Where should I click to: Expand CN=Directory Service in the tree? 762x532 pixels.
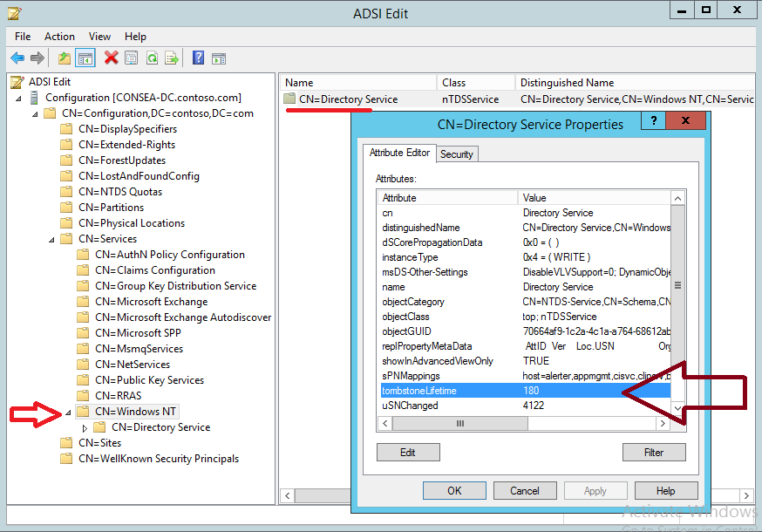click(x=85, y=427)
